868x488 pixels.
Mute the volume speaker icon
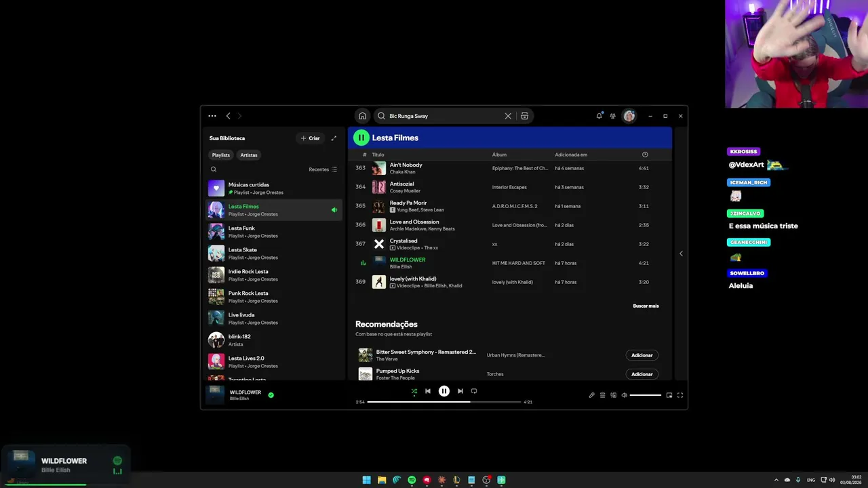point(625,395)
